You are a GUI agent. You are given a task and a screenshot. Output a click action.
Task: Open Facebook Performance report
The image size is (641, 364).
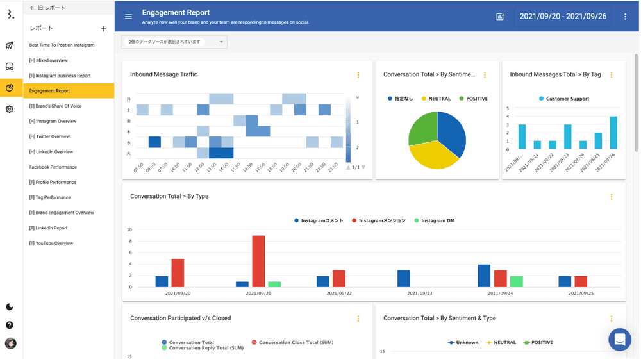[x=53, y=167]
